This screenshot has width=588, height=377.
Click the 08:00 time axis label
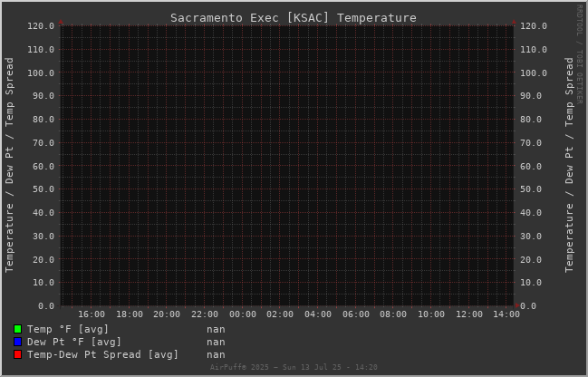pos(393,314)
